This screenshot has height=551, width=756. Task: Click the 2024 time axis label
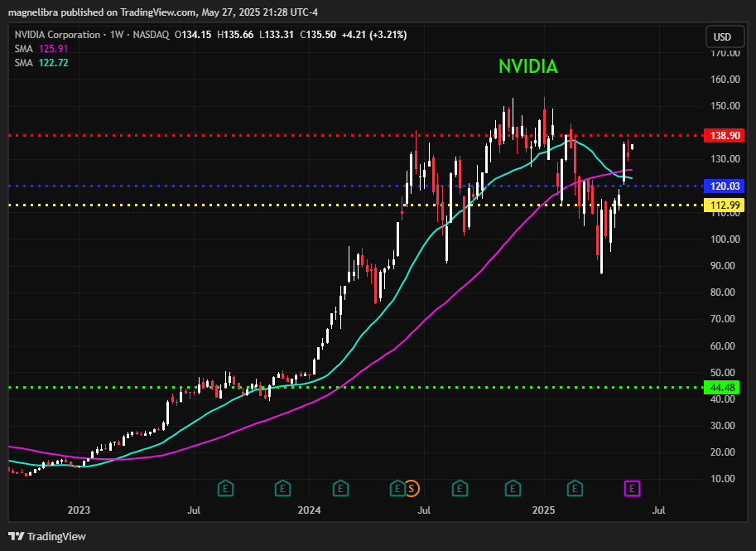coord(309,510)
